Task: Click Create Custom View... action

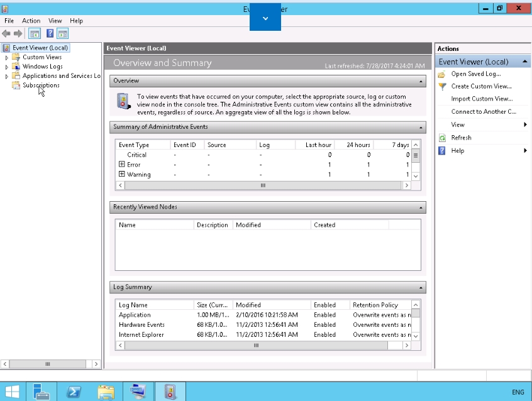Action: [482, 86]
